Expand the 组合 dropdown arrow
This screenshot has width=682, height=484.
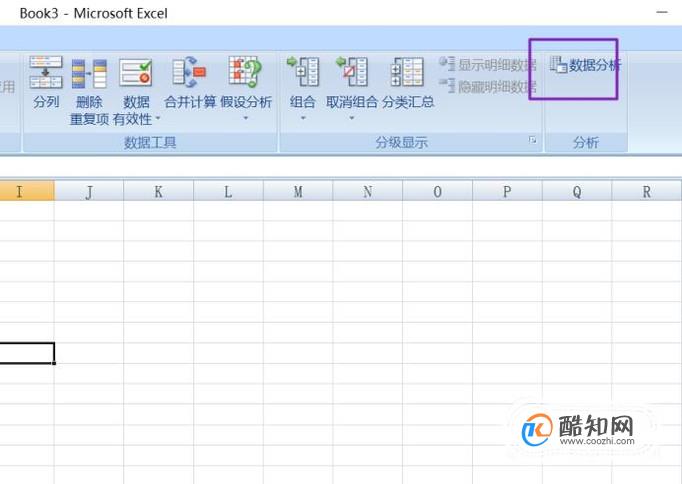click(303, 118)
